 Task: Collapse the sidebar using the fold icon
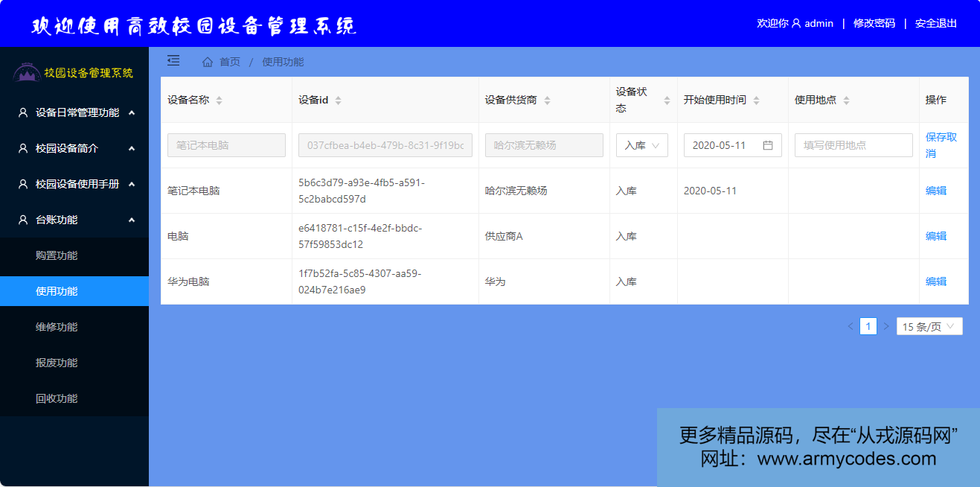click(173, 60)
